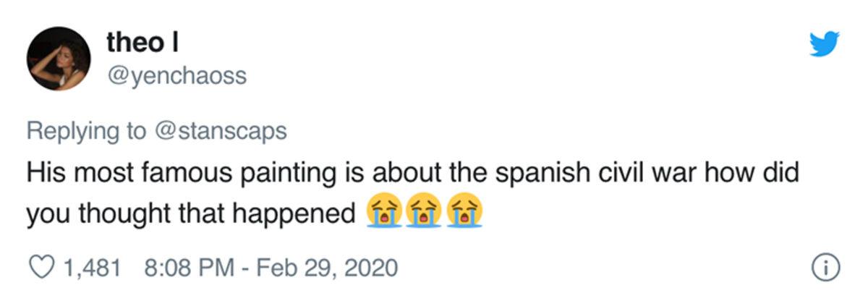Click "how did" ending the first line
This screenshot has width=868, height=301.
(x=759, y=175)
